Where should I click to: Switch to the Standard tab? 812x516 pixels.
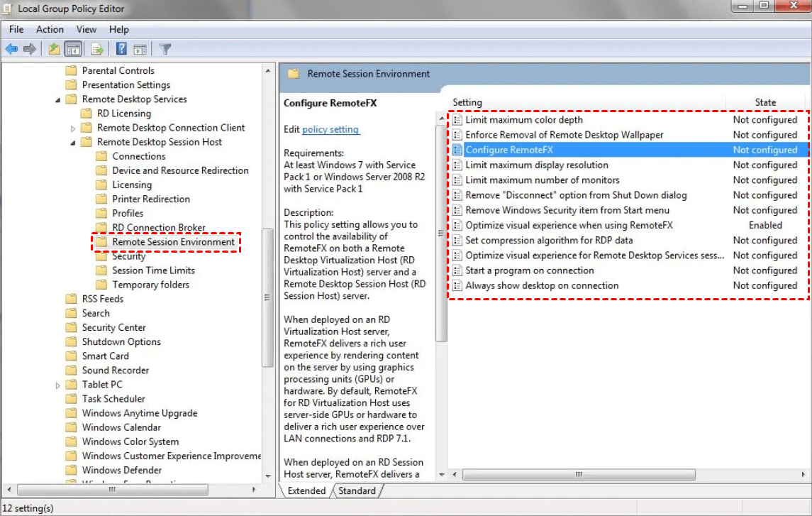pos(357,490)
